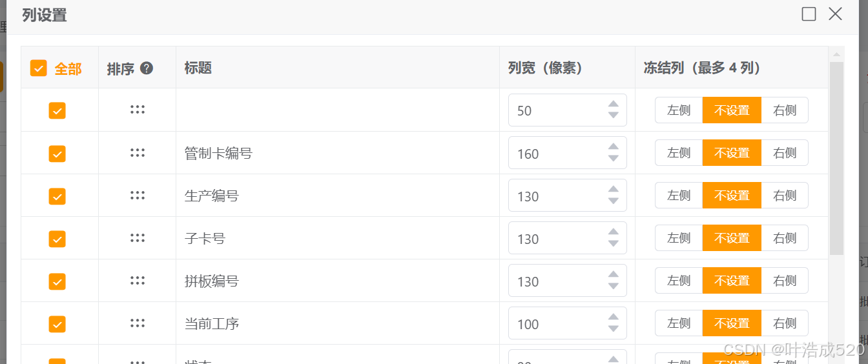Freeze 生产编号 column to 左侧
The height and width of the screenshot is (364, 868).
click(x=679, y=196)
